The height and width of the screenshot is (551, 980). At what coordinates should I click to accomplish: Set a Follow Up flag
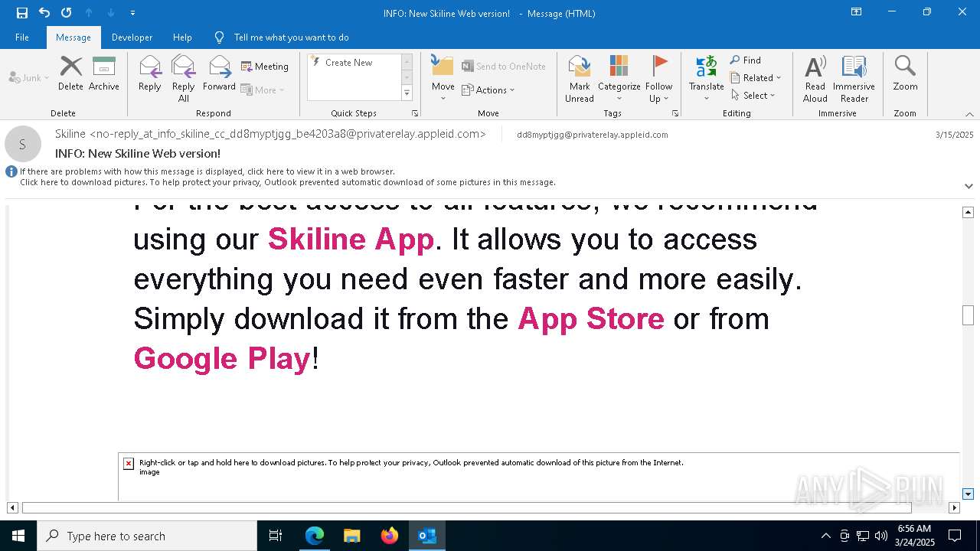658,78
